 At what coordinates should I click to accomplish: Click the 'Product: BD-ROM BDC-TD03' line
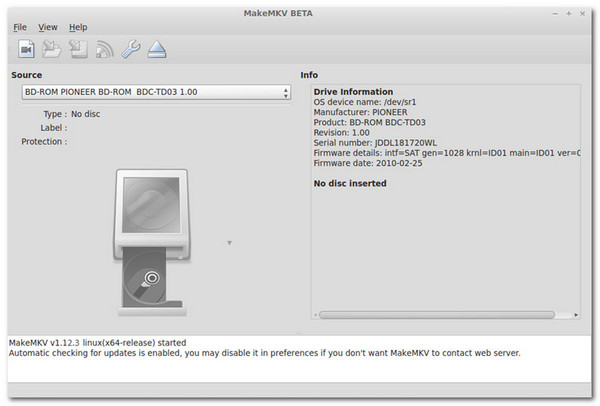[370, 122]
